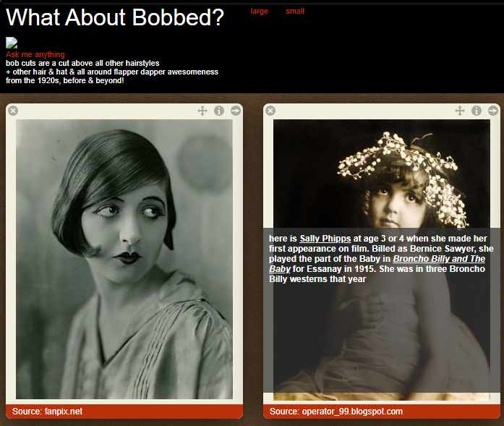The width and height of the screenshot is (504, 426).
Task: Show info for Sally Phipps post
Action: click(x=477, y=111)
